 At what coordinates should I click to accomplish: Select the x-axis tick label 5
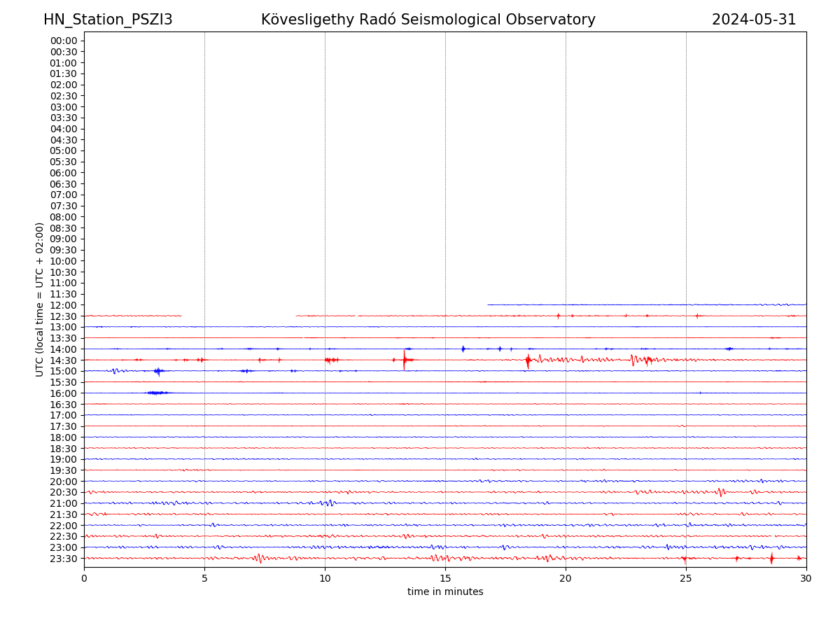click(x=204, y=578)
